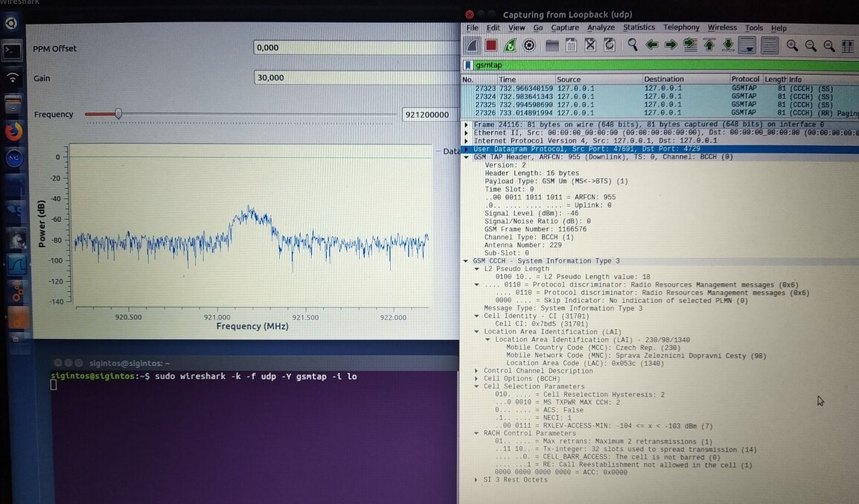
Task: Open the Analyze menu
Action: click(x=601, y=28)
